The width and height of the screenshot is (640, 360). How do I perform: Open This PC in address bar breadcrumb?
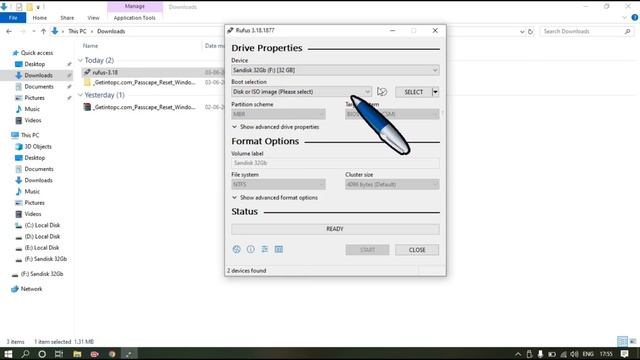[x=77, y=31]
